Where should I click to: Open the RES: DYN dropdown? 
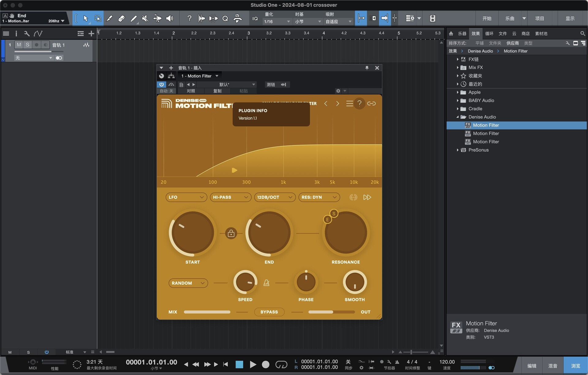point(319,197)
